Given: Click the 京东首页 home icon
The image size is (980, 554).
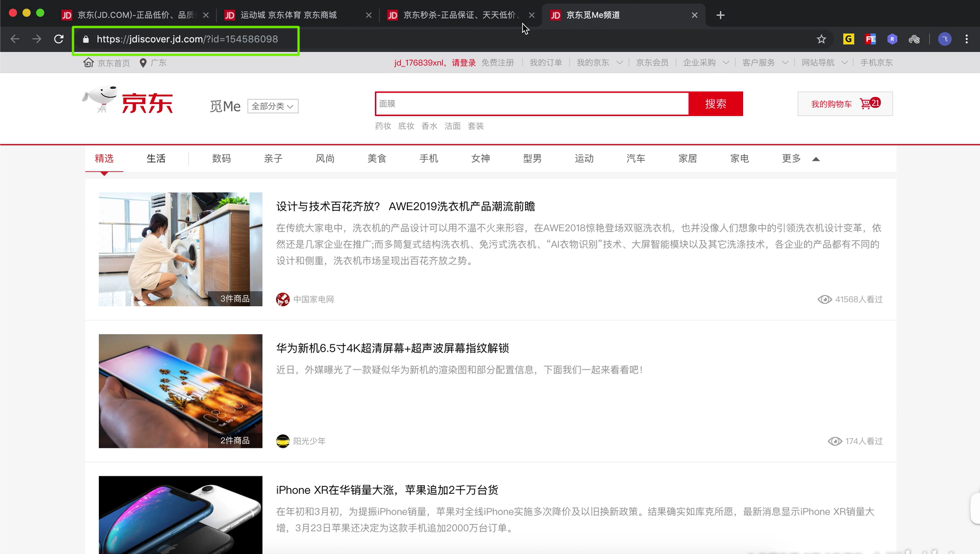Looking at the screenshot, I should tap(89, 63).
